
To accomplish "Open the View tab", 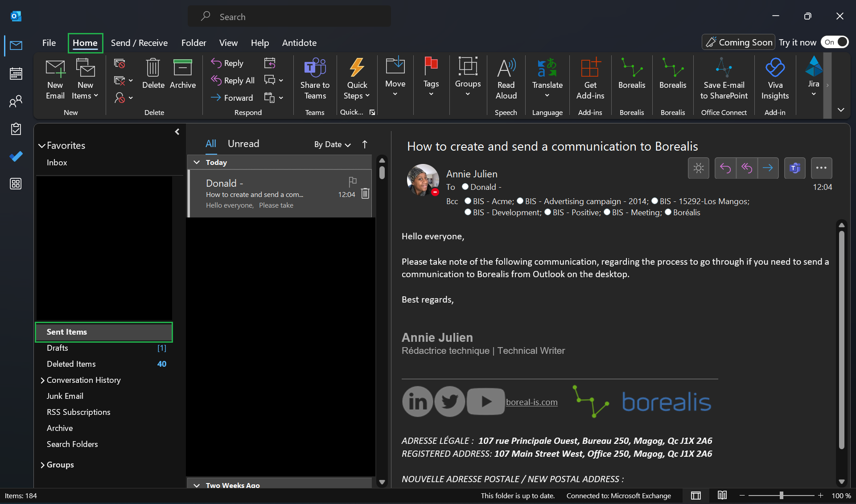I will point(228,43).
